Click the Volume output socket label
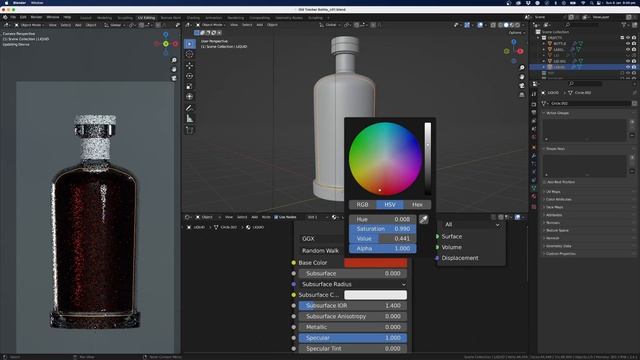Screen dimensions: 640x360 451,247
